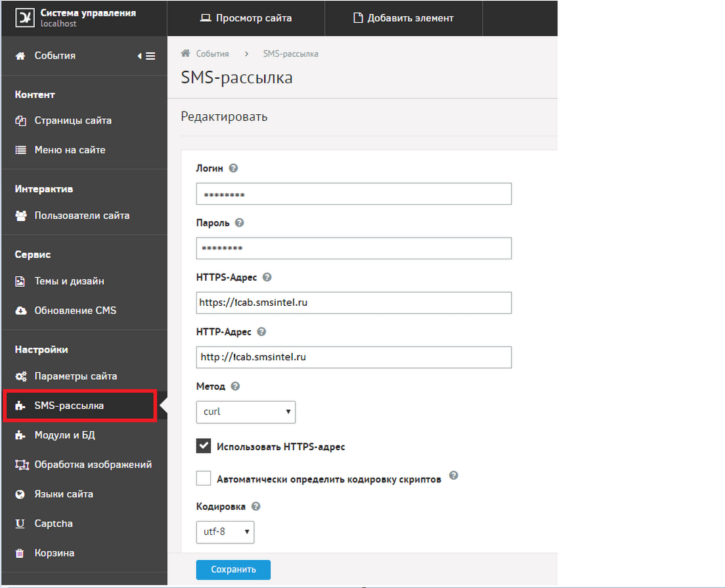Image resolution: width=725 pixels, height=588 pixels.
Task: Uncheck Использовать HTTPS-адрес checkbox
Action: pos(204,446)
